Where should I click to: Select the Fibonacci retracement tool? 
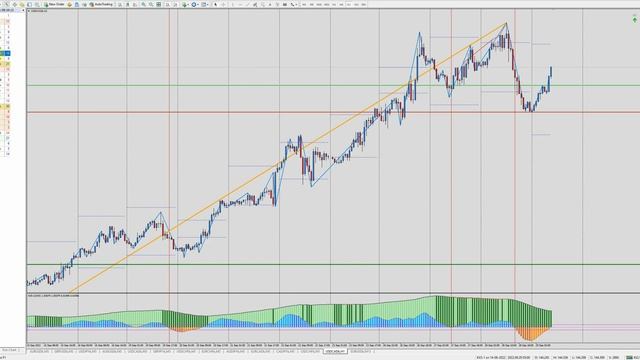point(263,4)
